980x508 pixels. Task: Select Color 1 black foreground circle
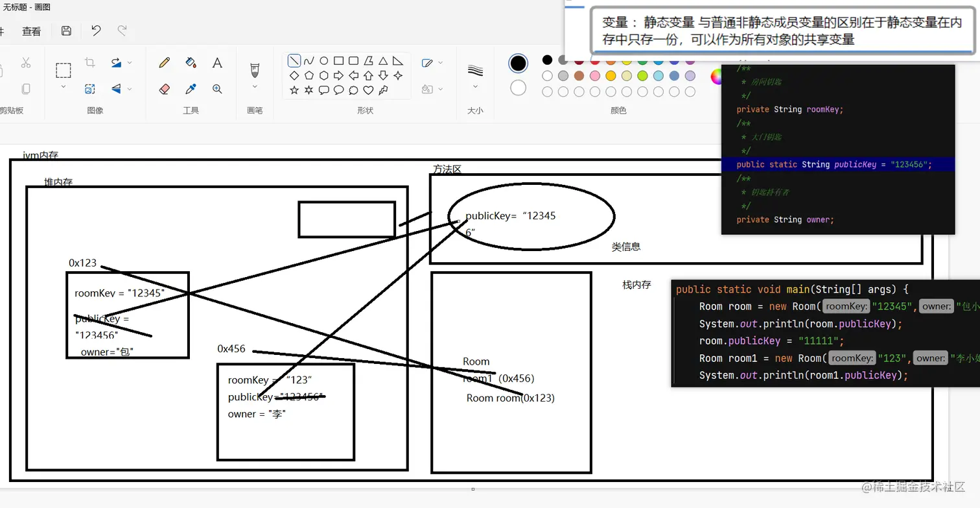(x=518, y=63)
